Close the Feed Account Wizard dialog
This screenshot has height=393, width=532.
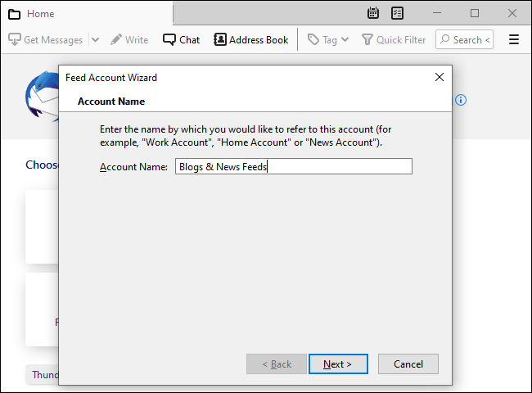440,77
